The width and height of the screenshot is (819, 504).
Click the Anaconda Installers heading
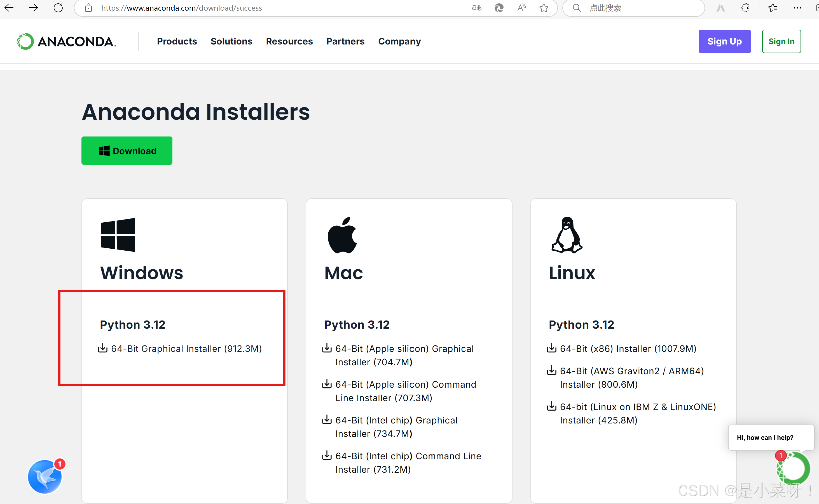(x=196, y=112)
